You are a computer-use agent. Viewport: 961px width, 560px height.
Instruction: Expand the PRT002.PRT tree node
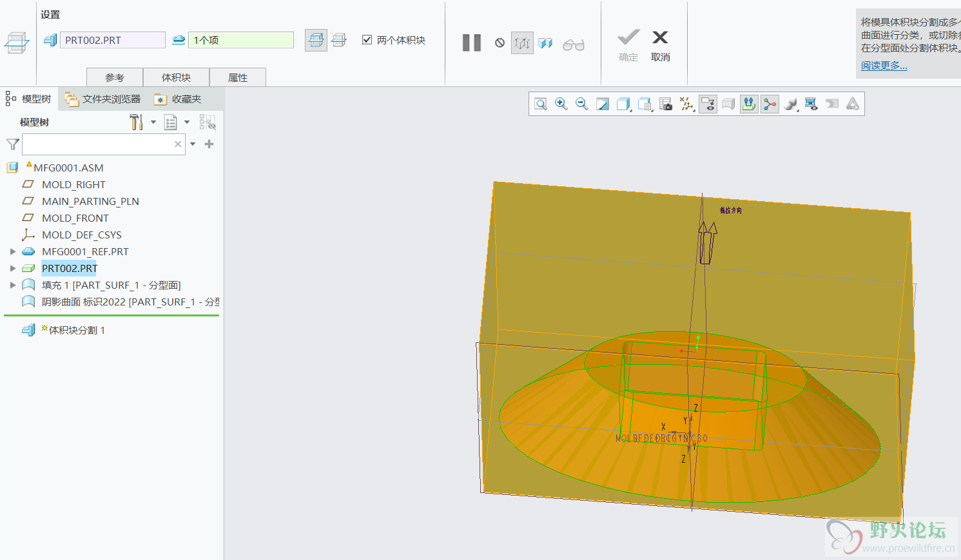click(x=13, y=268)
